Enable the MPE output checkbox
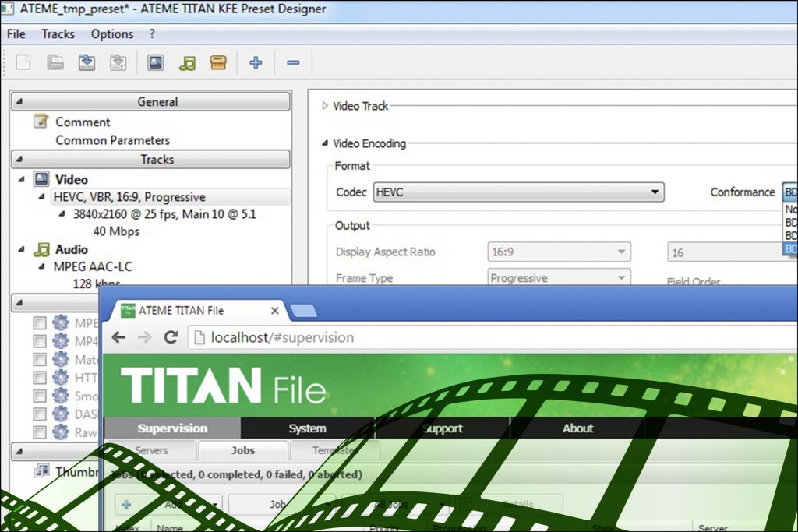This screenshot has height=532, width=798. [x=39, y=323]
